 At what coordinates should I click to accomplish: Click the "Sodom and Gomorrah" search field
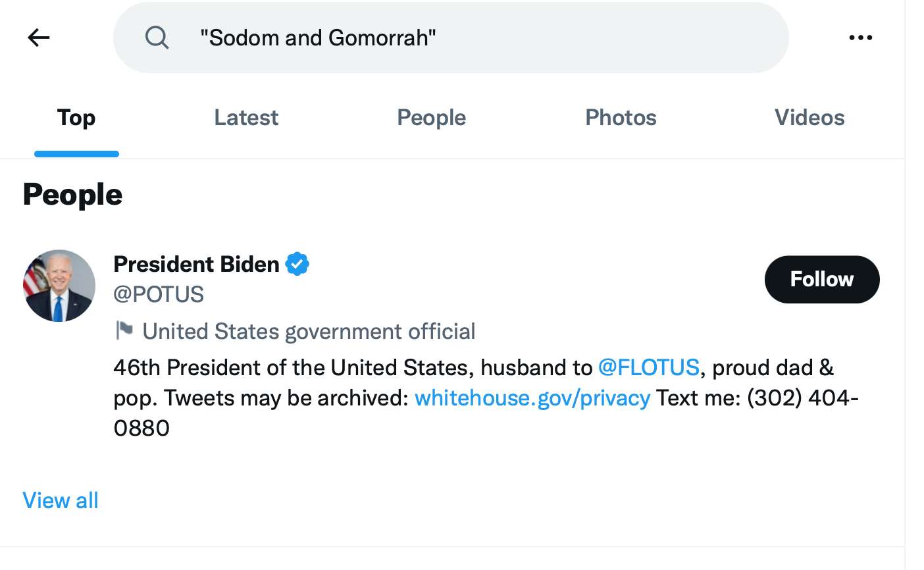pos(461,38)
